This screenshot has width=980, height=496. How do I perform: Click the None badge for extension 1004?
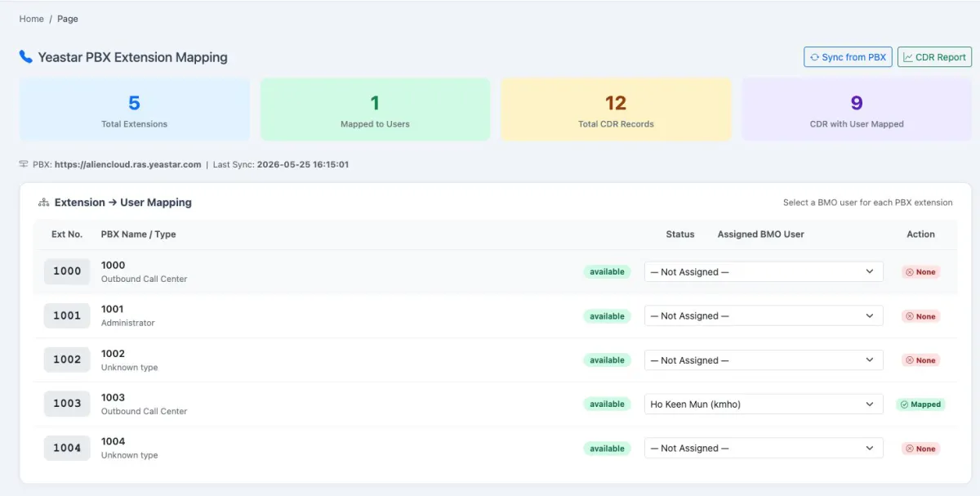[920, 449]
